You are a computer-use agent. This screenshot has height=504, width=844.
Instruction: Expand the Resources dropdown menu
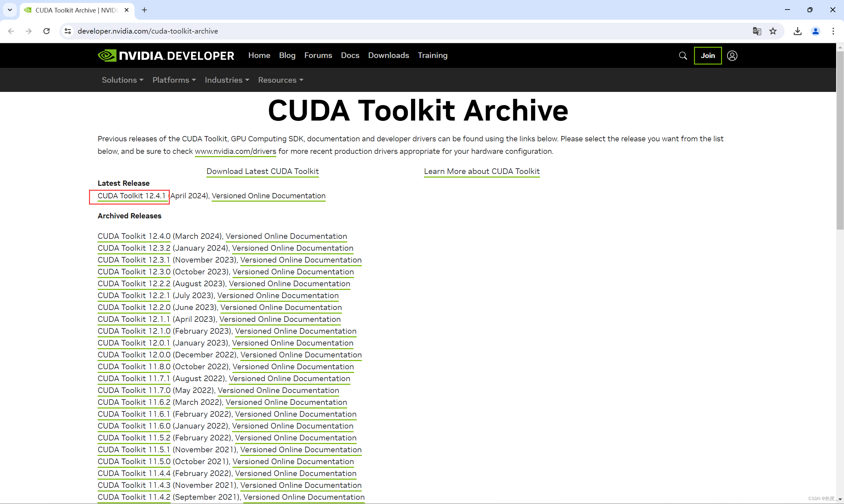pos(281,80)
